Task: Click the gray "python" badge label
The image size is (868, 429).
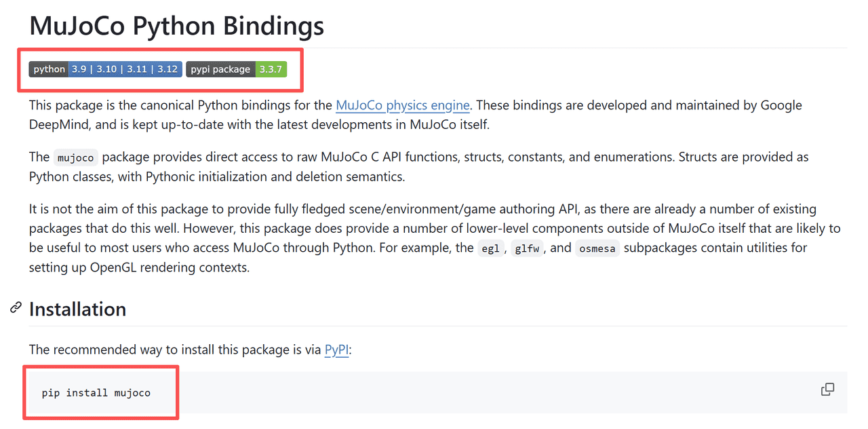Action: (x=49, y=69)
